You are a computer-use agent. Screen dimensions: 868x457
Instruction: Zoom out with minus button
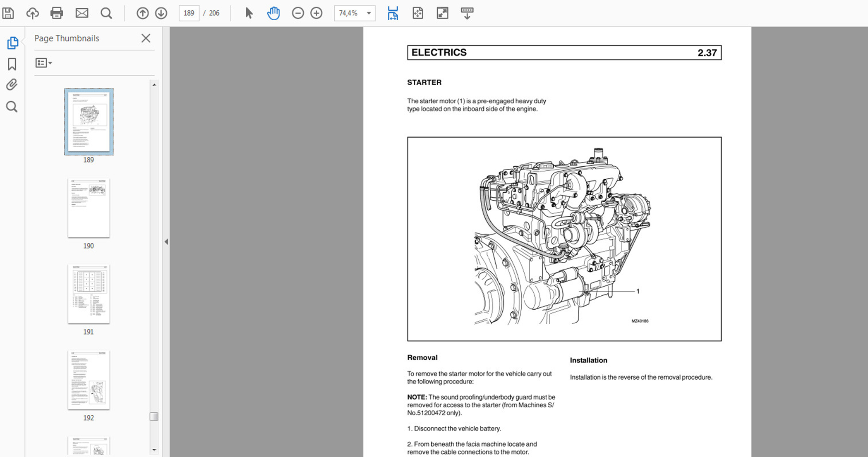pyautogui.click(x=297, y=13)
